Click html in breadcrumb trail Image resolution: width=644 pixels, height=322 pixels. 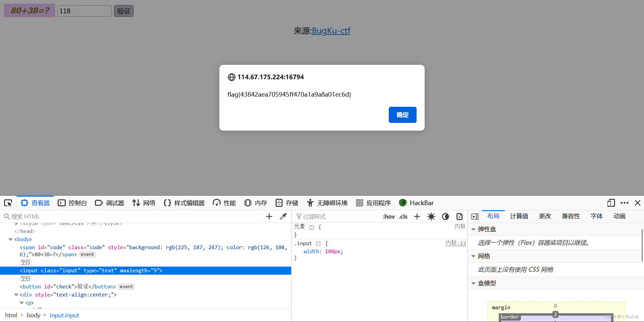[11, 315]
